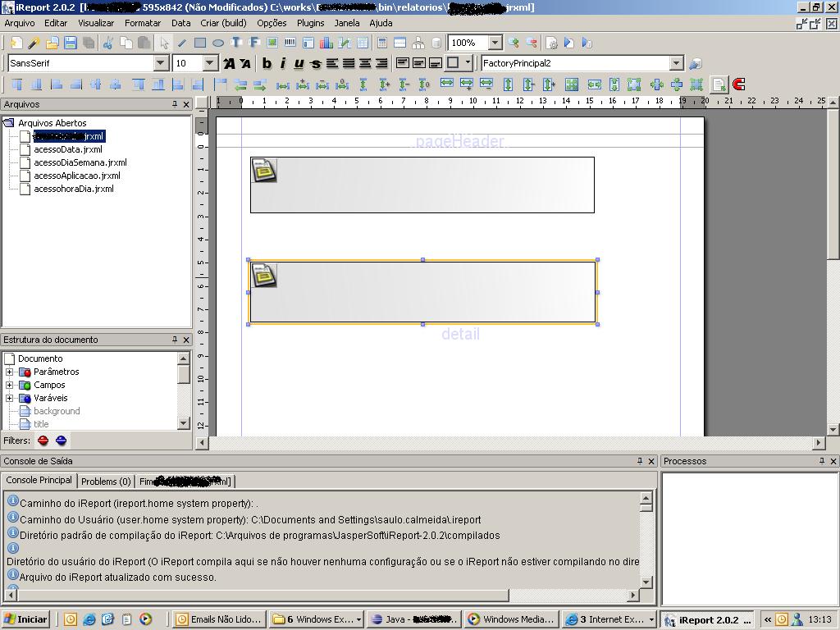
Task: Open Internet Explorer taskbar group
Action: click(x=610, y=619)
